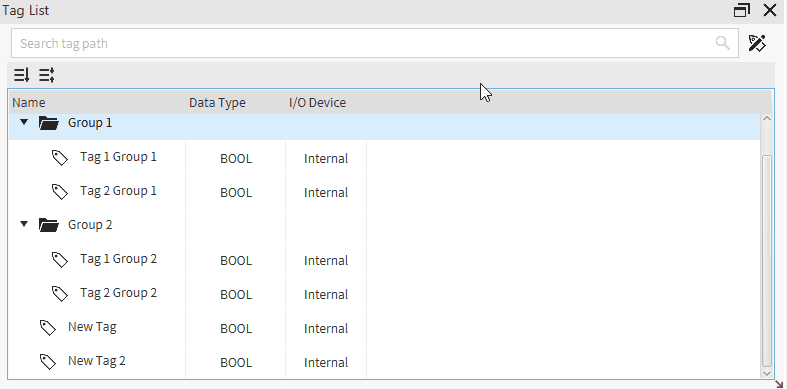787x389 pixels.
Task: Click the magnifier search icon in tag path field
Action: point(722,43)
